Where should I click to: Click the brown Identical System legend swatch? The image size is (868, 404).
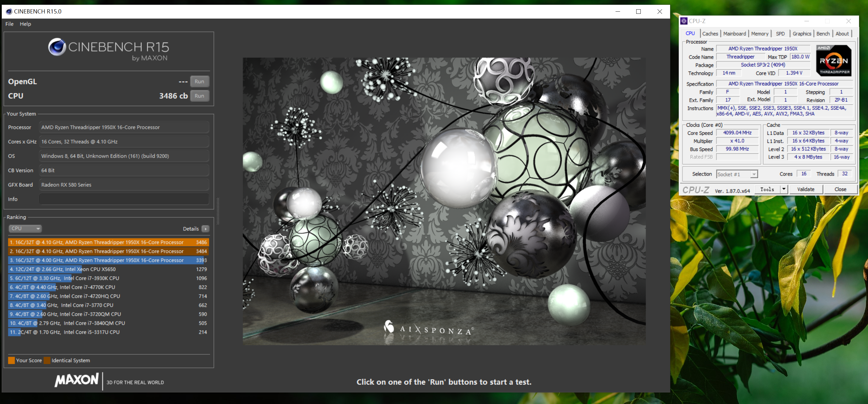coord(47,360)
